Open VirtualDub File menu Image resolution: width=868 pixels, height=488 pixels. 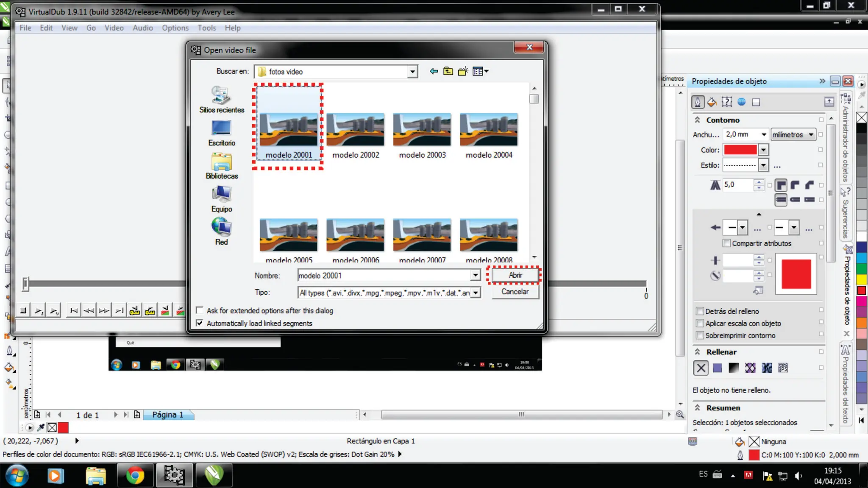tap(25, 28)
